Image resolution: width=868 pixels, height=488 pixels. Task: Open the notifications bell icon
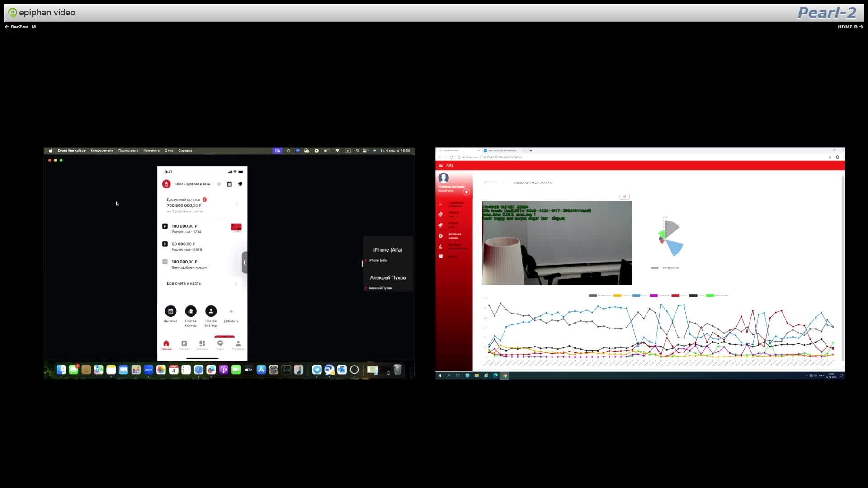tap(240, 184)
